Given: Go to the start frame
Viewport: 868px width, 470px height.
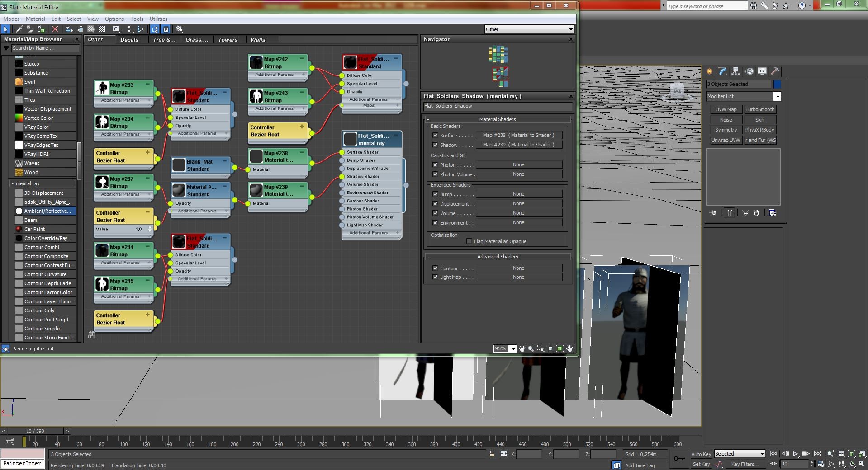Looking at the screenshot, I should (x=773, y=454).
